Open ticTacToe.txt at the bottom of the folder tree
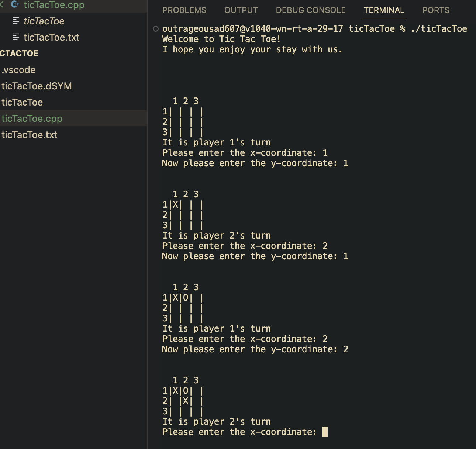 tap(29, 135)
